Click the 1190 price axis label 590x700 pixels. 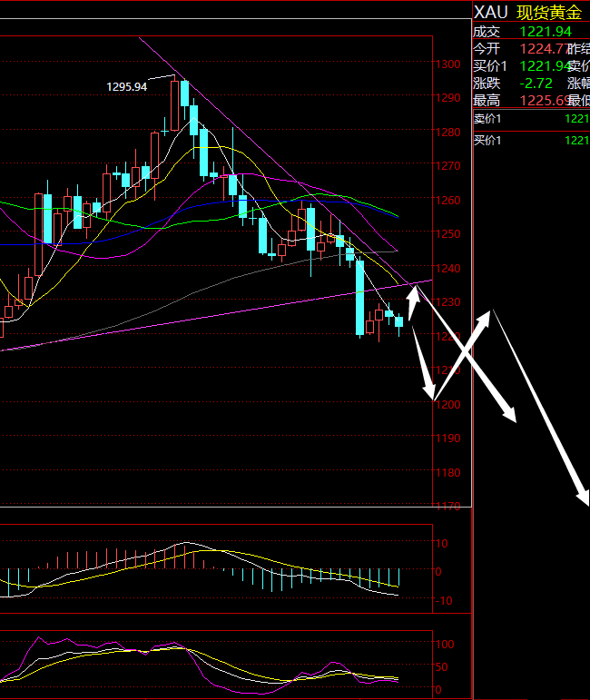(448, 438)
